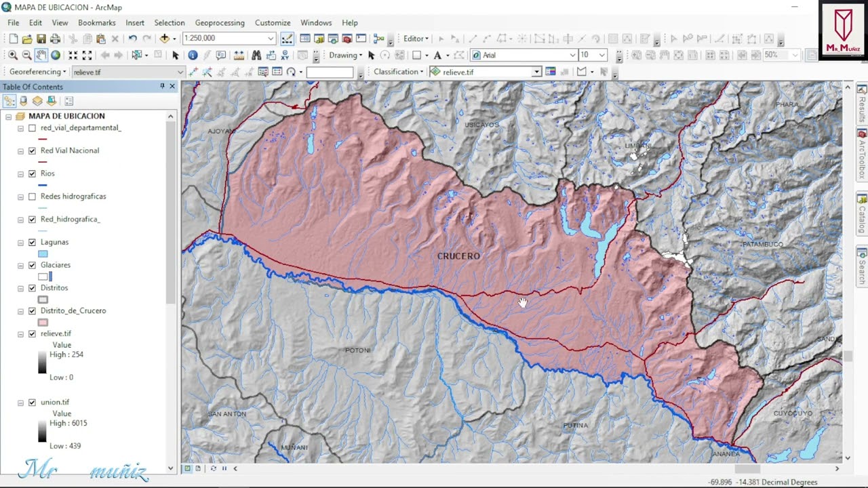This screenshot has width=868, height=488.
Task: Click the Add Data button
Action: tap(164, 39)
